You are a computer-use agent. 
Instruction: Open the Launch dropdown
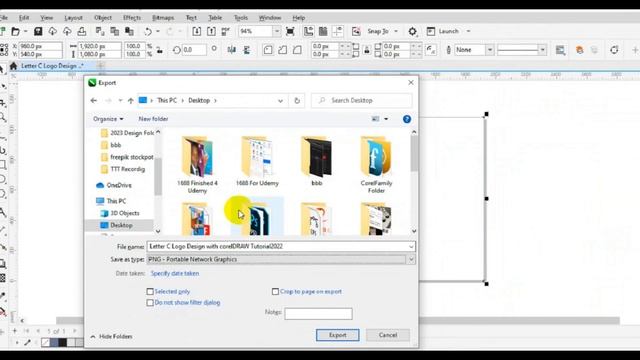tap(468, 31)
